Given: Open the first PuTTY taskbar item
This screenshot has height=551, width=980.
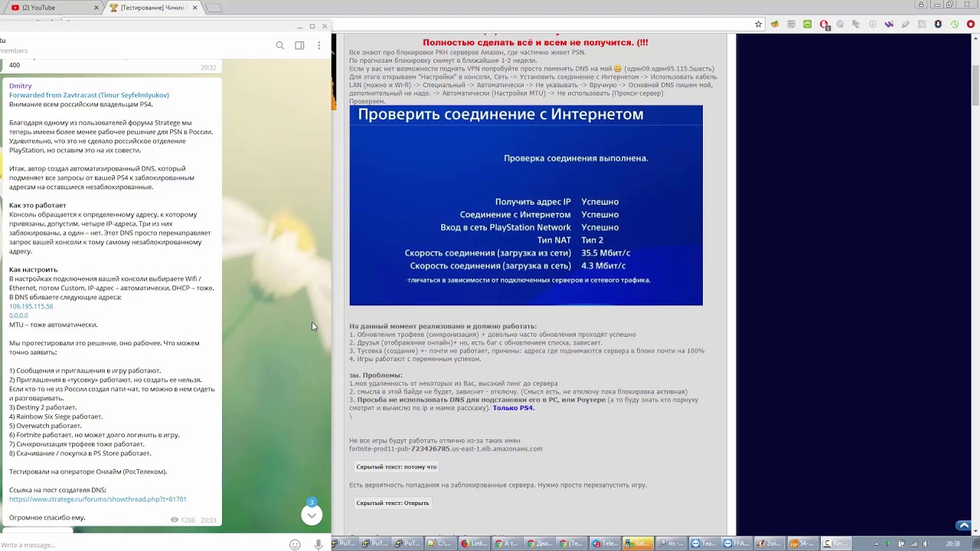Looking at the screenshot, I should pyautogui.click(x=343, y=543).
